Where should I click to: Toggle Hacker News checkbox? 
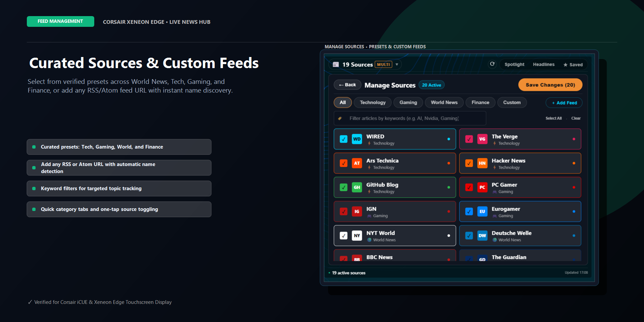coord(469,163)
